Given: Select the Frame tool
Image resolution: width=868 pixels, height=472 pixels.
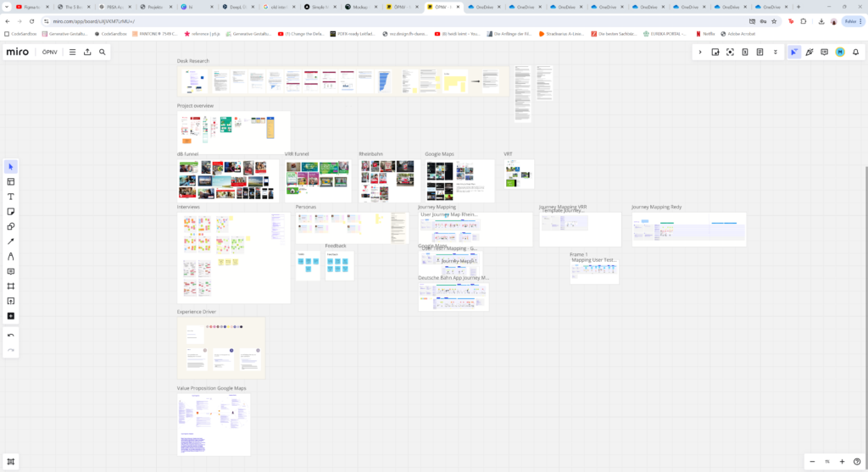Looking at the screenshot, I should [x=10, y=286].
